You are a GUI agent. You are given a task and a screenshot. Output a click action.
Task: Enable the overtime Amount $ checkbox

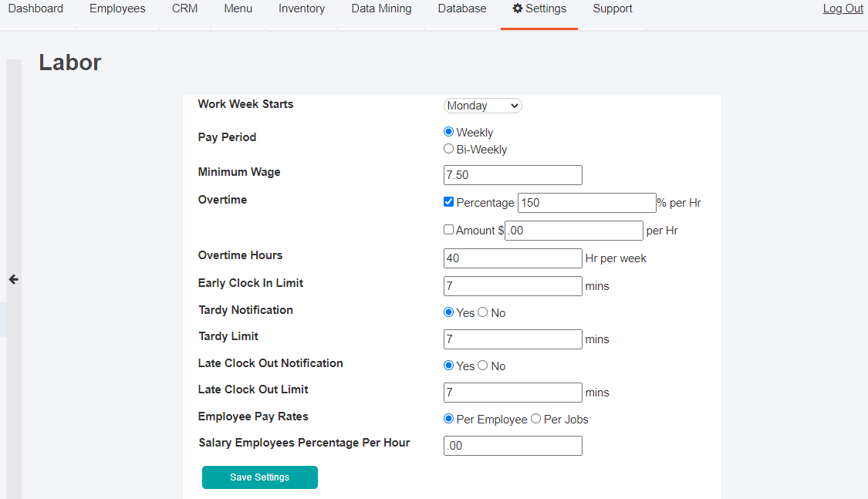point(449,230)
